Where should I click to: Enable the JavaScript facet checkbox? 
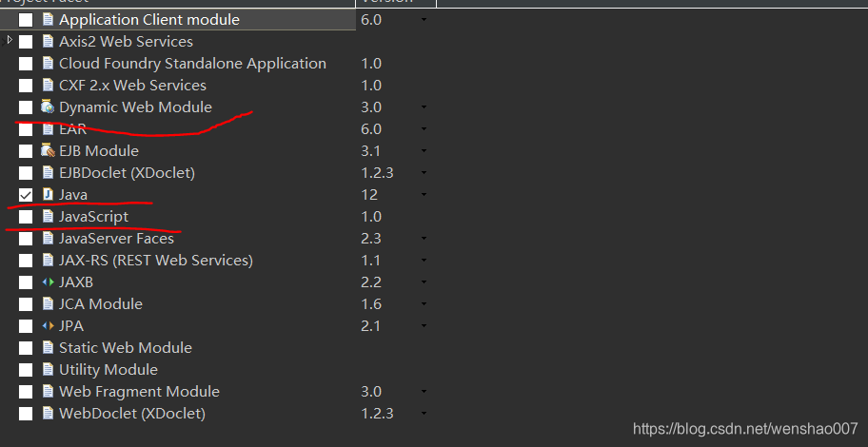pos(26,216)
